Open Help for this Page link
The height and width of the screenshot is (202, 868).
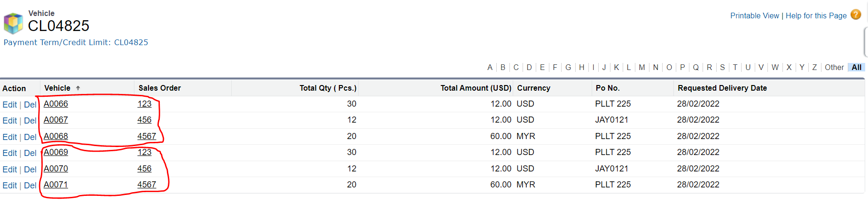coord(816,16)
